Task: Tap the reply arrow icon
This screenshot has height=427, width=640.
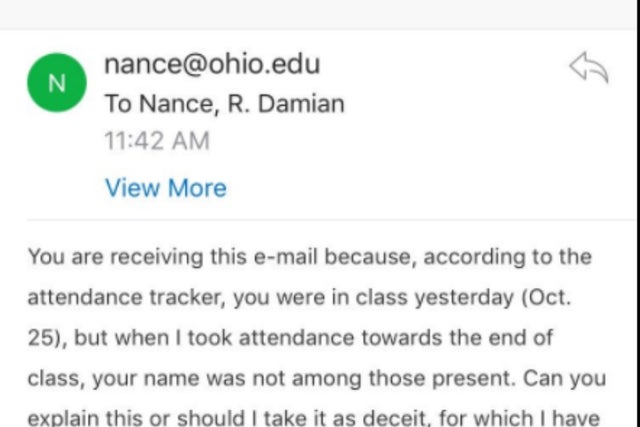Action: click(x=589, y=67)
